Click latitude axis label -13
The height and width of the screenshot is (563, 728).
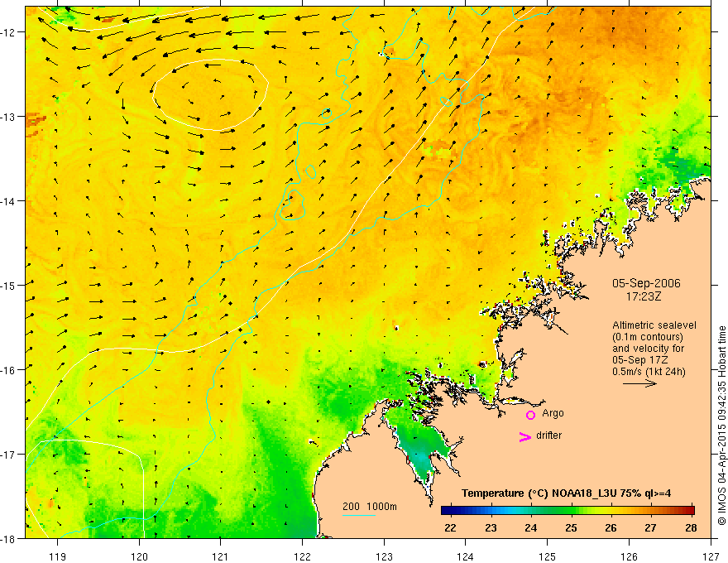click(8, 117)
